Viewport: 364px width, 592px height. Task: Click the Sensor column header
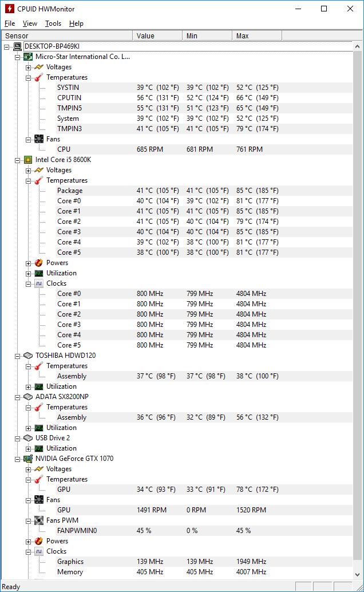tap(67, 35)
